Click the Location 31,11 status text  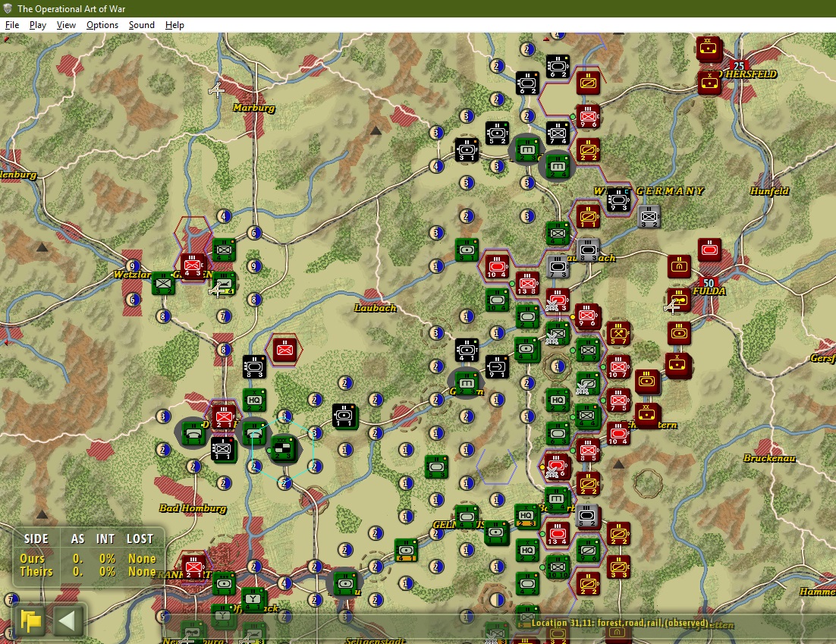point(620,623)
